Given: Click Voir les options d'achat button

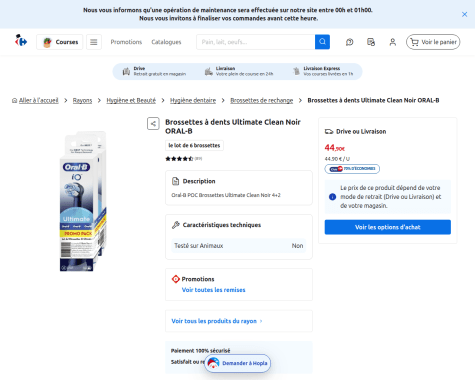Looking at the screenshot, I should click(388, 227).
